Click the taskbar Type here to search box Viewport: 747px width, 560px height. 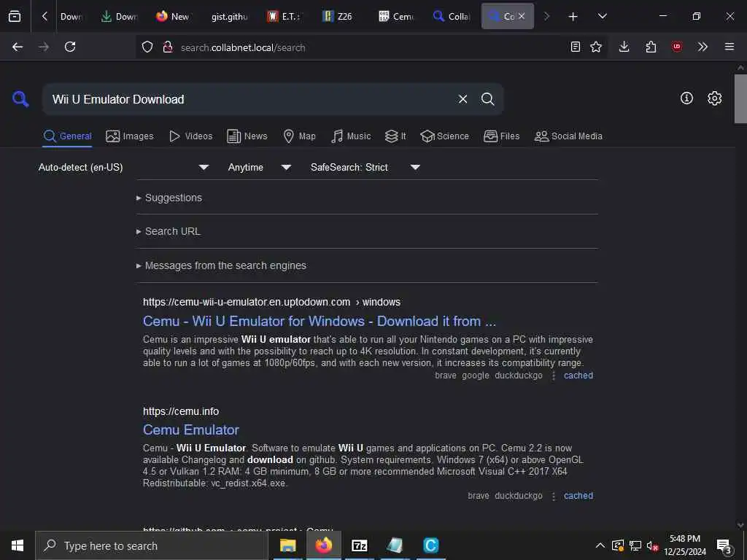(x=152, y=545)
